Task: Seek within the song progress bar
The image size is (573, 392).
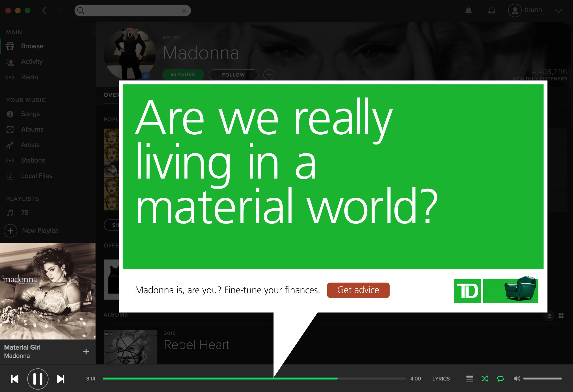Action: (254, 378)
